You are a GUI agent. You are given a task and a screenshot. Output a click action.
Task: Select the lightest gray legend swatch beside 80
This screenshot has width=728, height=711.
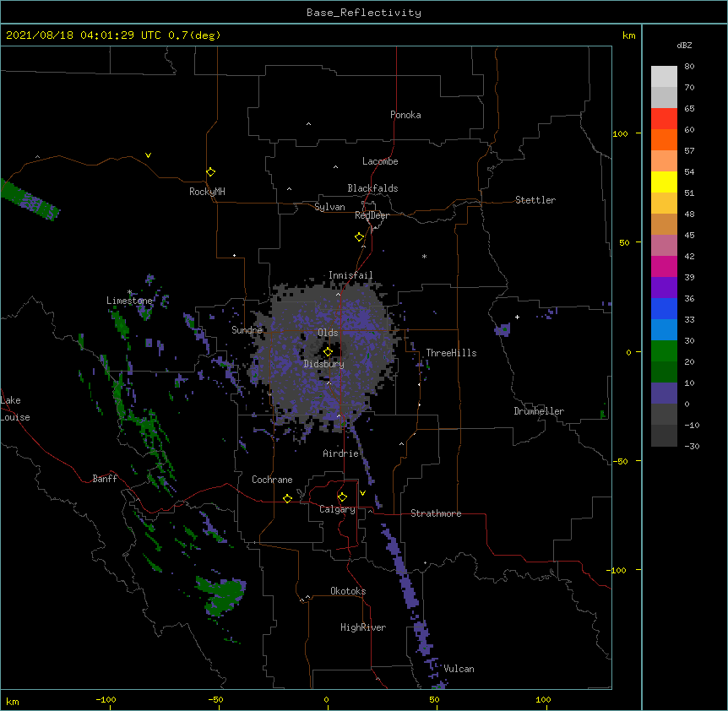coord(664,76)
